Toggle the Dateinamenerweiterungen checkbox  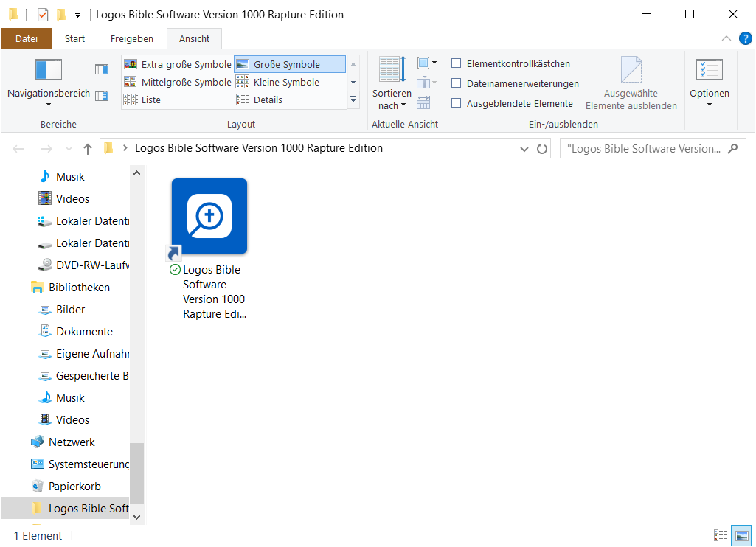pos(457,84)
